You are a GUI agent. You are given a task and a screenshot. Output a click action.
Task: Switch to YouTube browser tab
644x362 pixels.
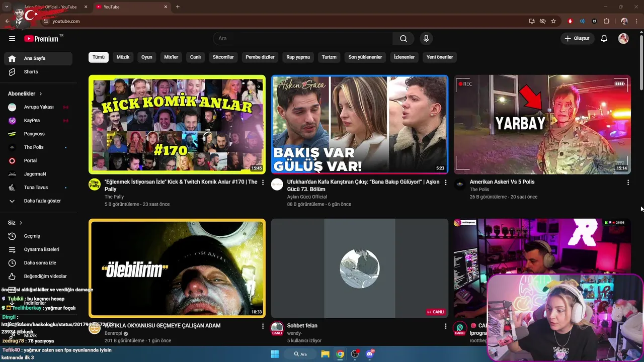click(131, 7)
